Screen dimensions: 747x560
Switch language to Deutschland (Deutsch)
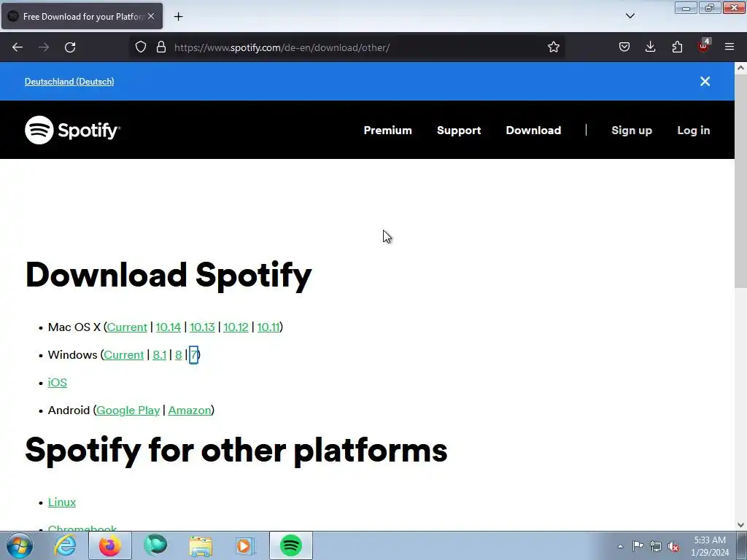pyautogui.click(x=69, y=82)
